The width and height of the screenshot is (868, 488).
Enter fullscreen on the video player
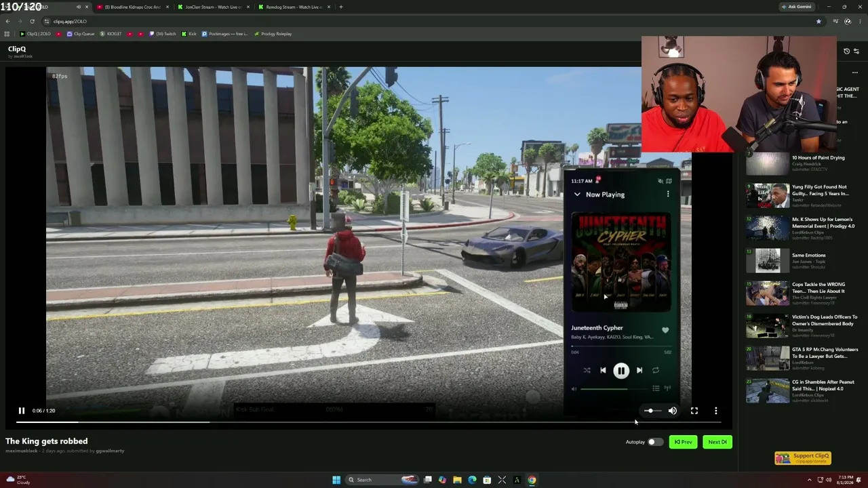(x=694, y=411)
